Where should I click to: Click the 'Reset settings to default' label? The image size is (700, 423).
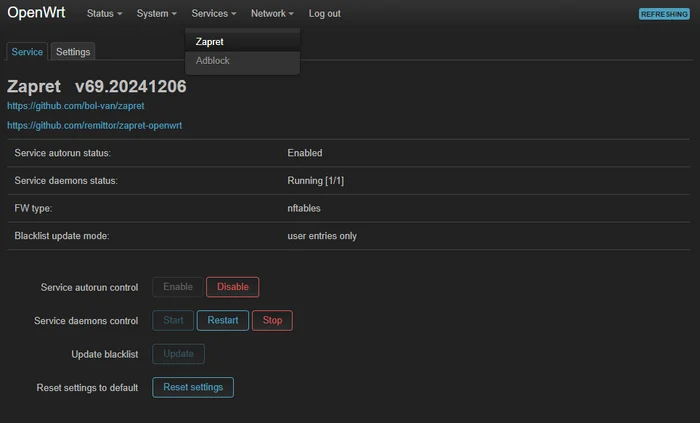(88, 388)
